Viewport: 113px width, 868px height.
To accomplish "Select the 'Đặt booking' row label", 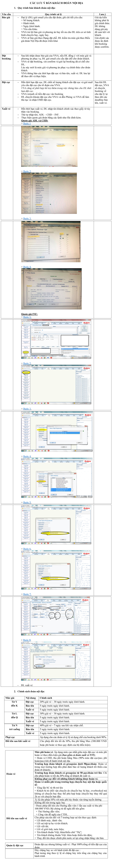I will pos(6,57).
